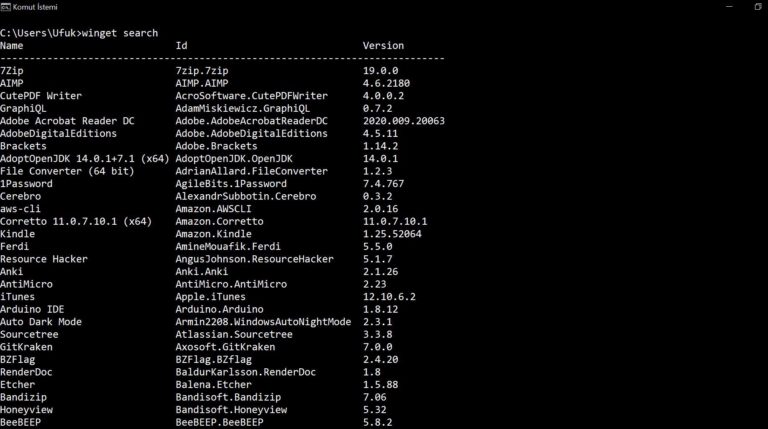This screenshot has width=768, height=429.
Task: Click the Armin2208.WindowsAutoNightMode id
Action: [x=263, y=322]
